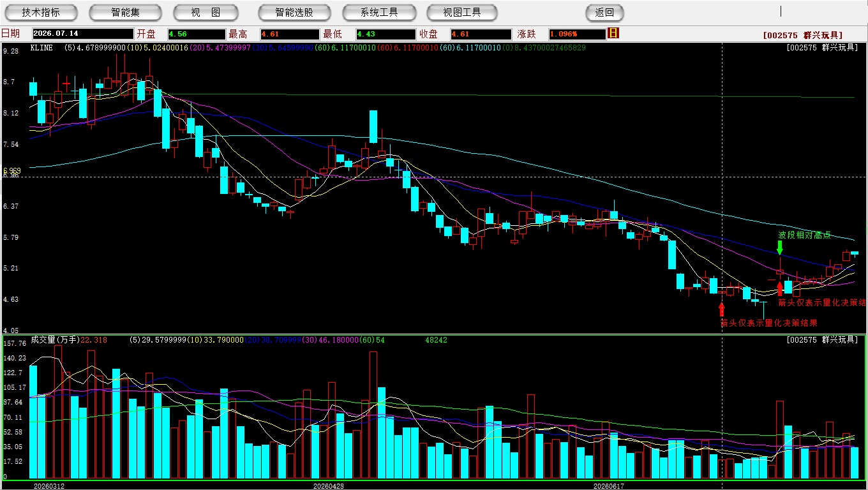The height and width of the screenshot is (490, 868).
Task: Click the 7.54 price axis label
Action: coord(11,144)
